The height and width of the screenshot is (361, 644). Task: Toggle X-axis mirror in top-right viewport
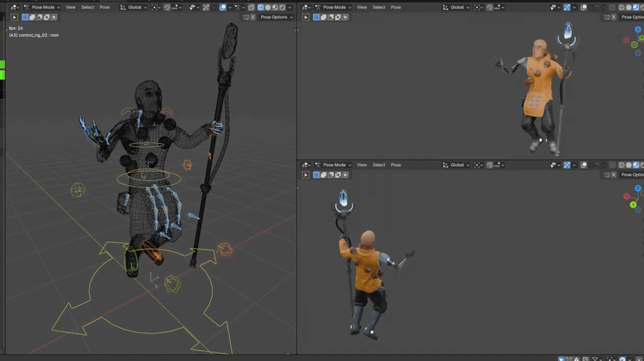tap(614, 17)
